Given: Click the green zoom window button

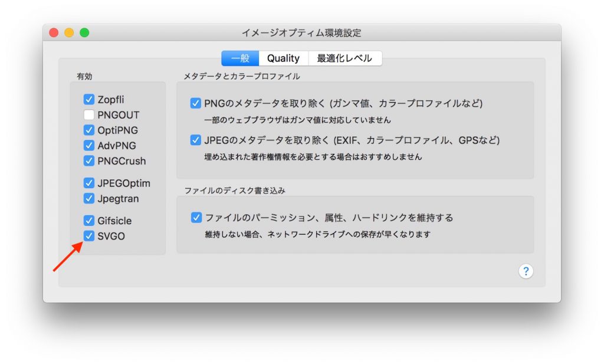Looking at the screenshot, I should (x=86, y=34).
